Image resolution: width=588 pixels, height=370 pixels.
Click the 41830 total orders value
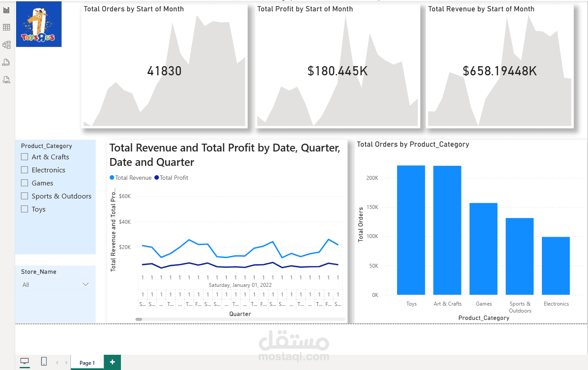[x=164, y=71]
